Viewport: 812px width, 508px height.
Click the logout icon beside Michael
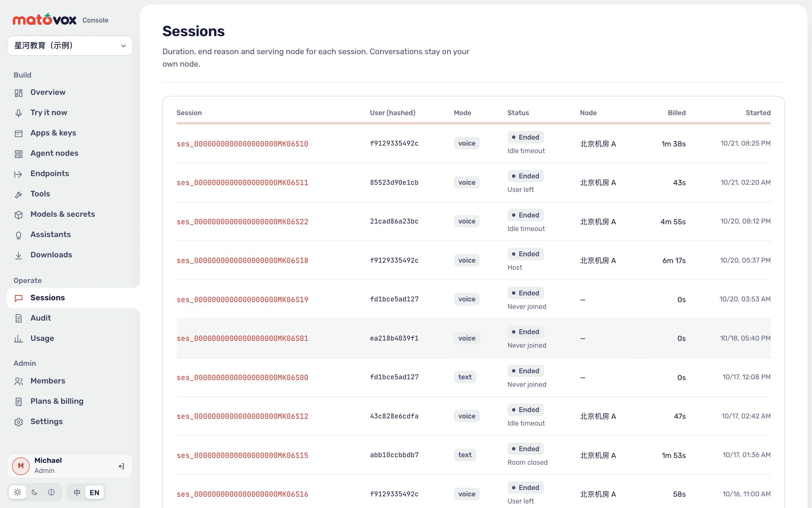click(121, 466)
